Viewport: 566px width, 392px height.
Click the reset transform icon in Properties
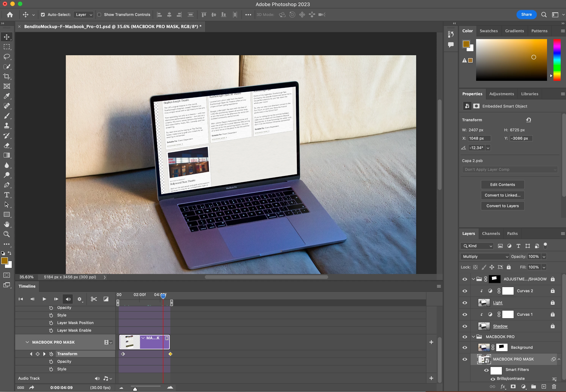[528, 120]
